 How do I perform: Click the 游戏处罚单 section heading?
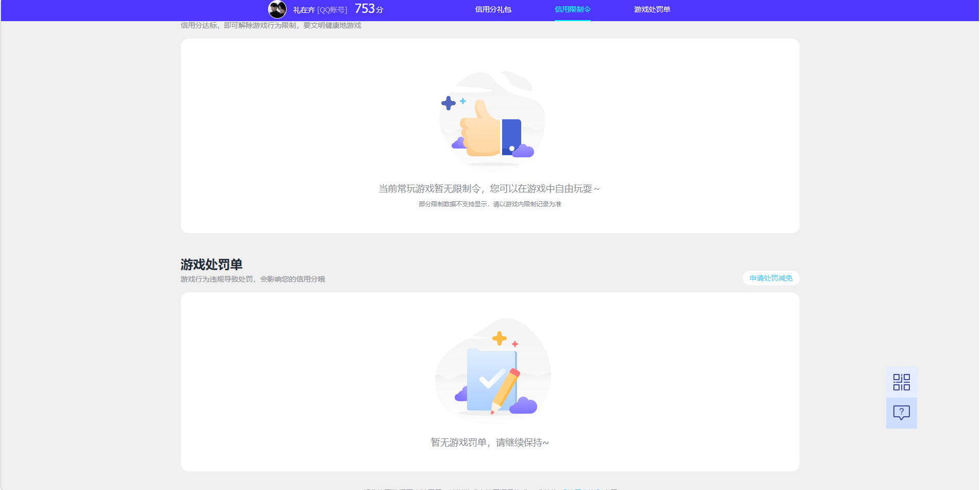tap(212, 264)
